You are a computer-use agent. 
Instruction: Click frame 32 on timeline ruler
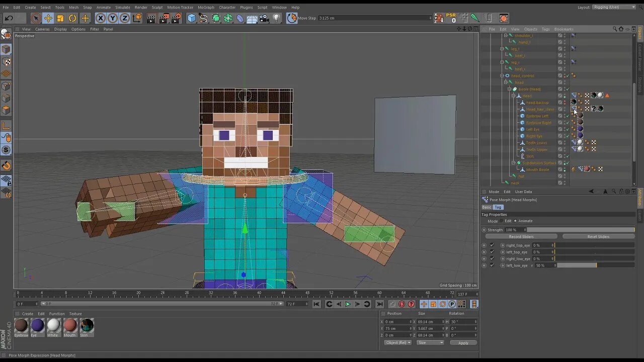[x=211, y=293]
